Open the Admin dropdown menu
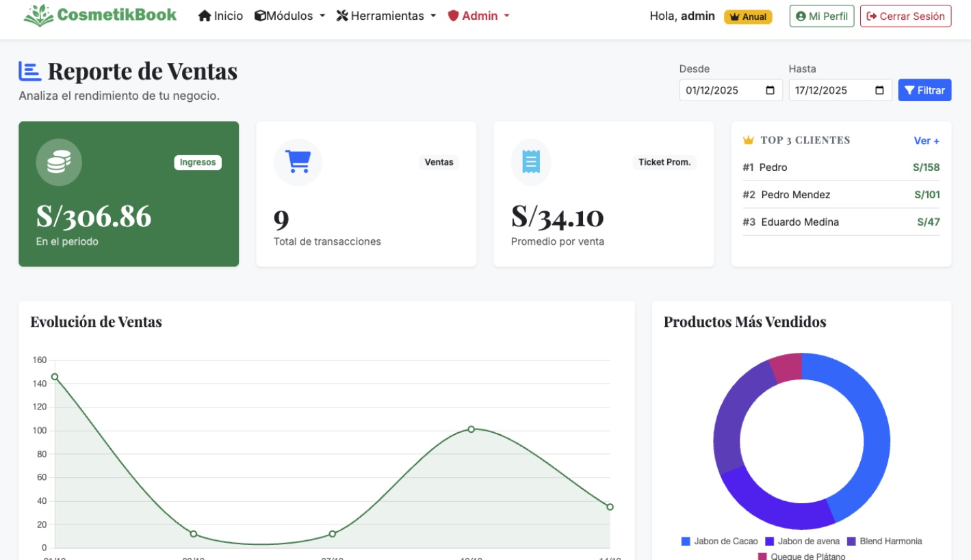Viewport: 971px width, 560px height. [x=478, y=16]
